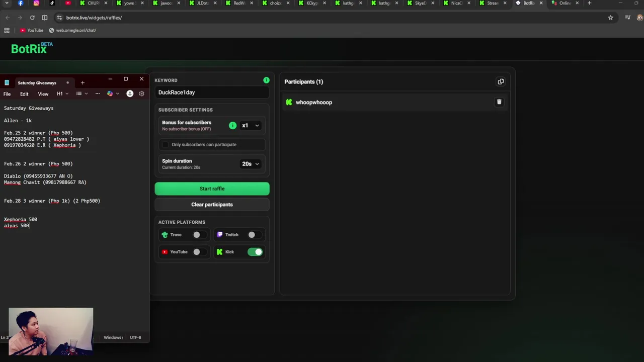644x362 pixels.
Task: Open the YouTube bookmark
Action: tap(32, 30)
